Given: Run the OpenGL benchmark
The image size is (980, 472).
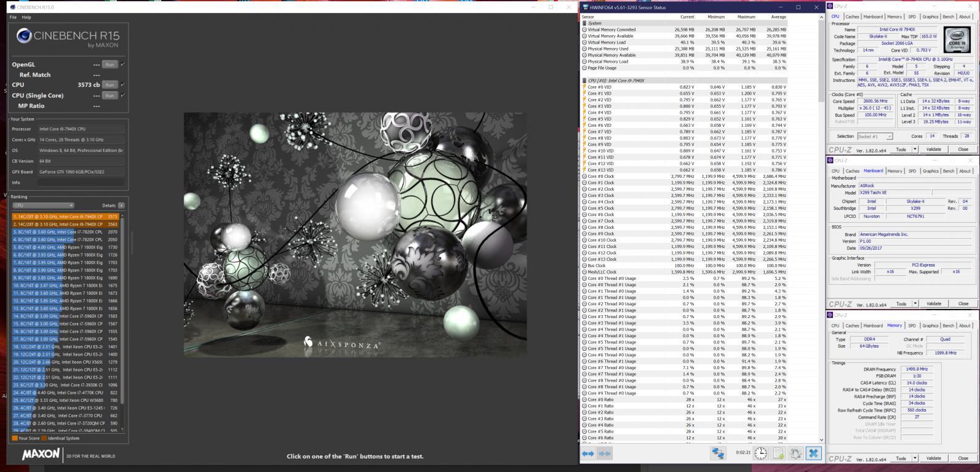Looking at the screenshot, I should [x=110, y=64].
